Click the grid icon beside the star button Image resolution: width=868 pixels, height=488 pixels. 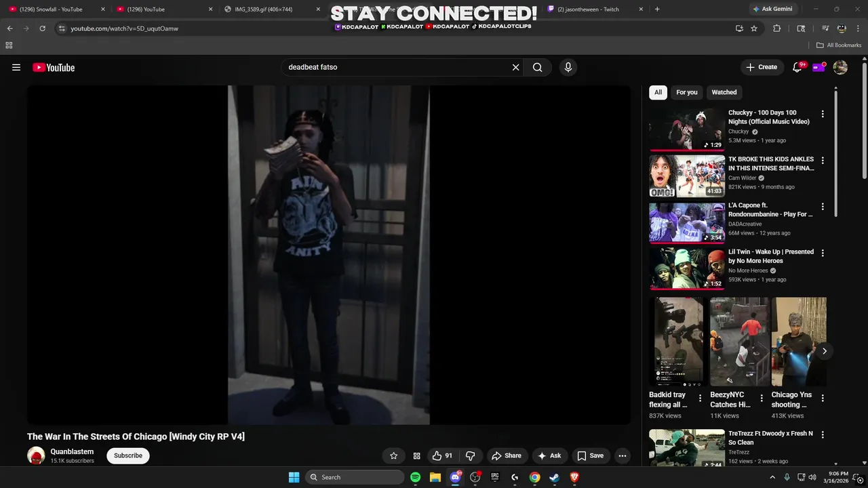pos(416,455)
